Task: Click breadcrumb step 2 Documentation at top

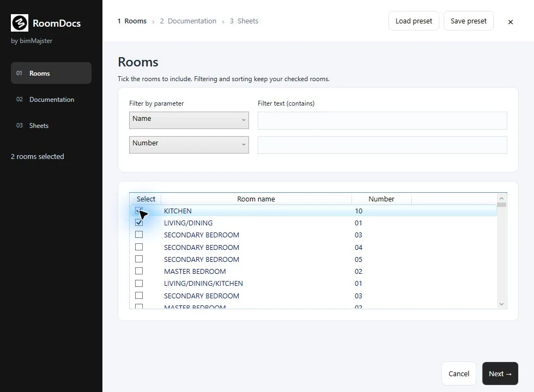Action: 188,21
